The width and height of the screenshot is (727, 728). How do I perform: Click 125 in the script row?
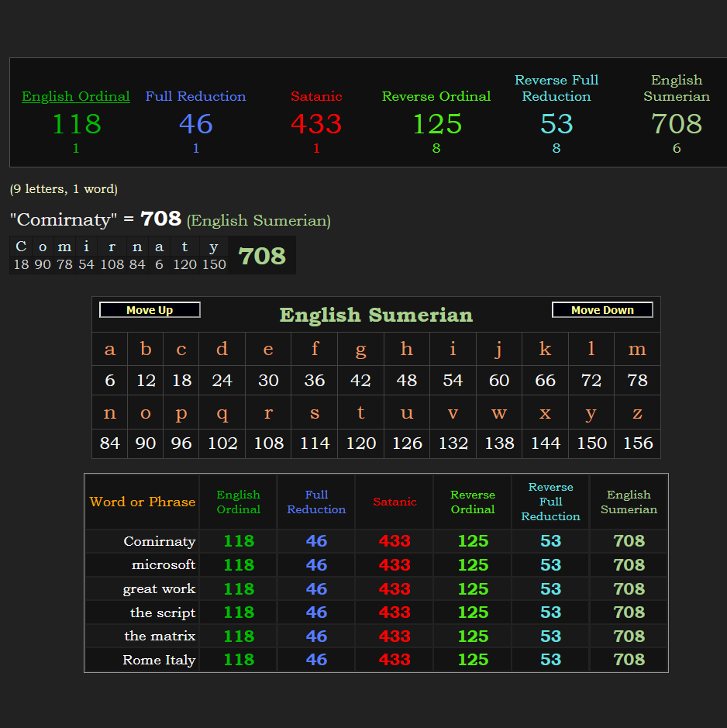click(473, 612)
